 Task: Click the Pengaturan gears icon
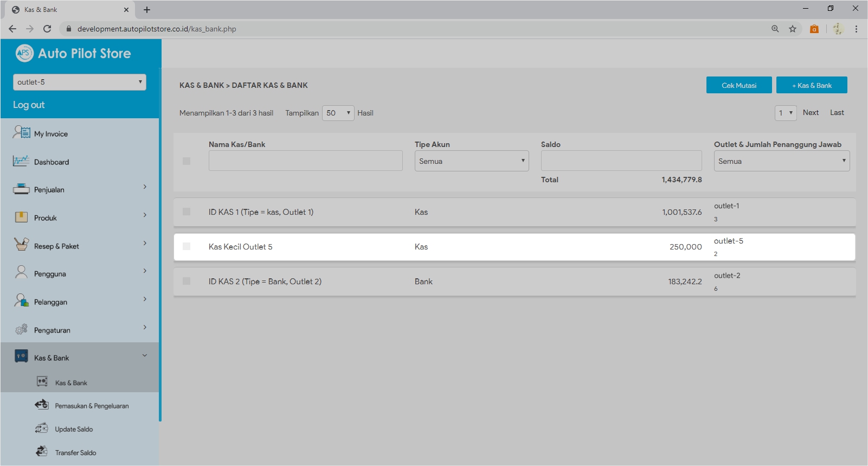[x=21, y=329]
